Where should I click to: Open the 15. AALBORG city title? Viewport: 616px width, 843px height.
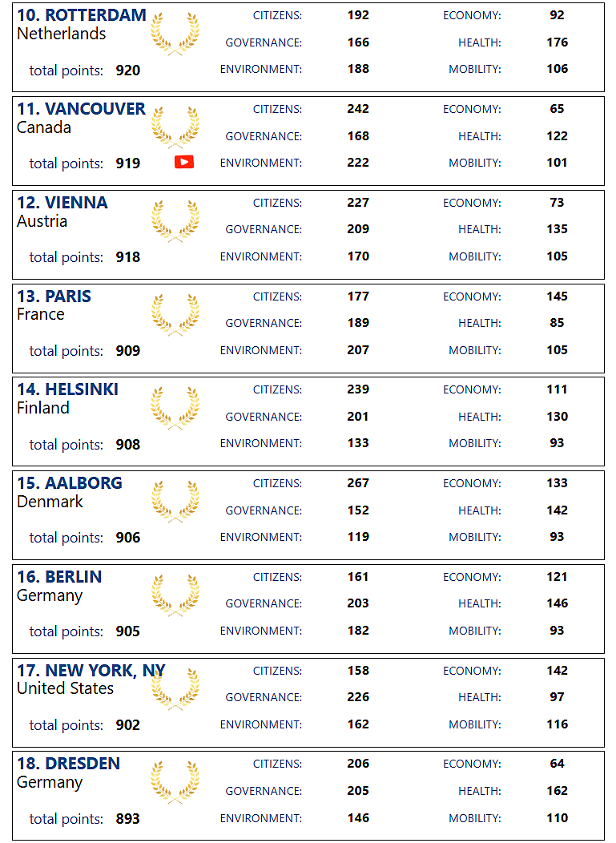pos(70,482)
